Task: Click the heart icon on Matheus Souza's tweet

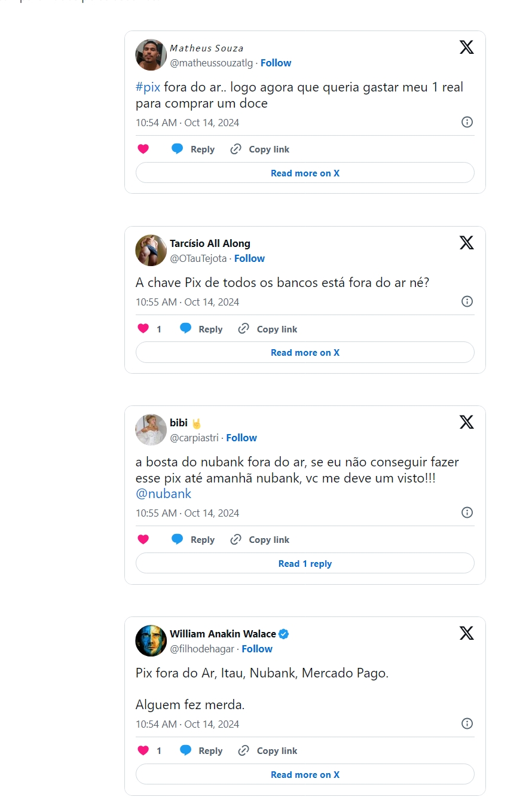Action: pos(143,149)
